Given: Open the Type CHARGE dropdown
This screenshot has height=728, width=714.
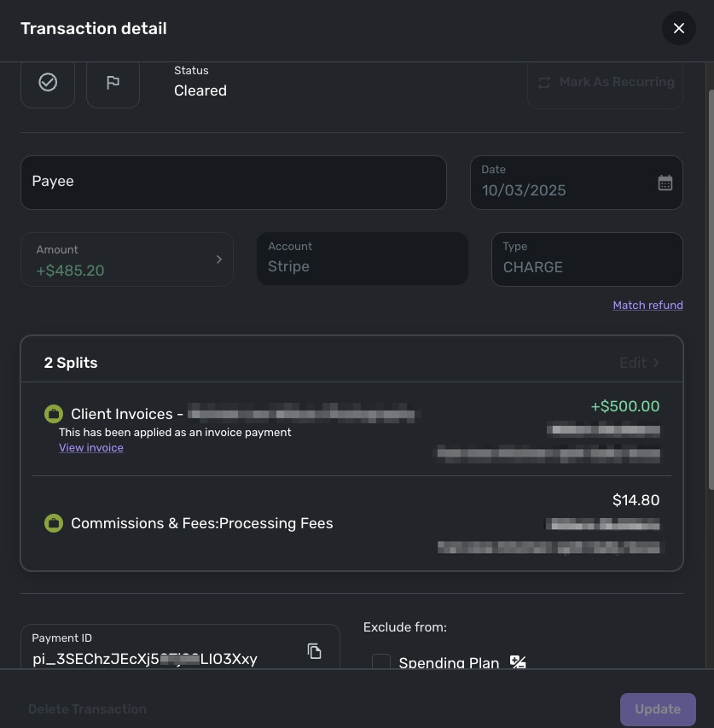Looking at the screenshot, I should pos(587,259).
